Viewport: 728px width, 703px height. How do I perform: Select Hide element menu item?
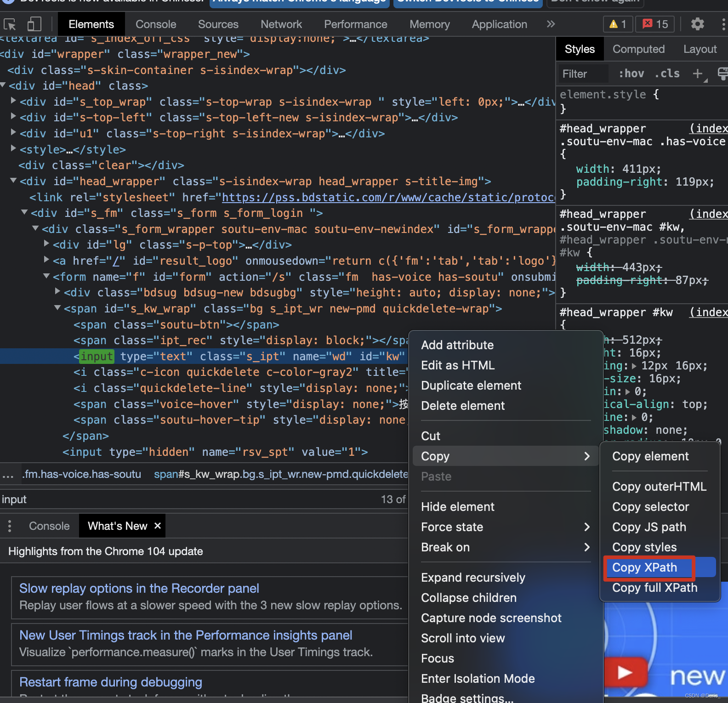click(506, 507)
